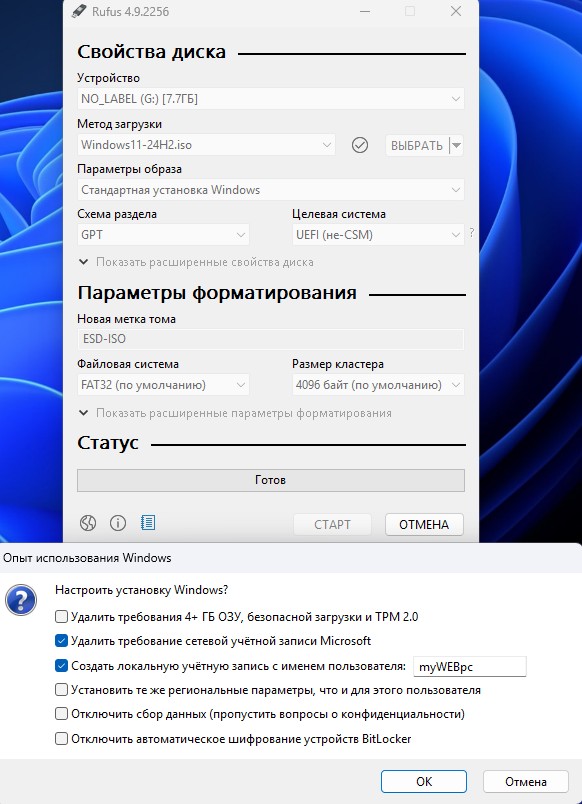Expand advanced drive properties

tap(195, 262)
